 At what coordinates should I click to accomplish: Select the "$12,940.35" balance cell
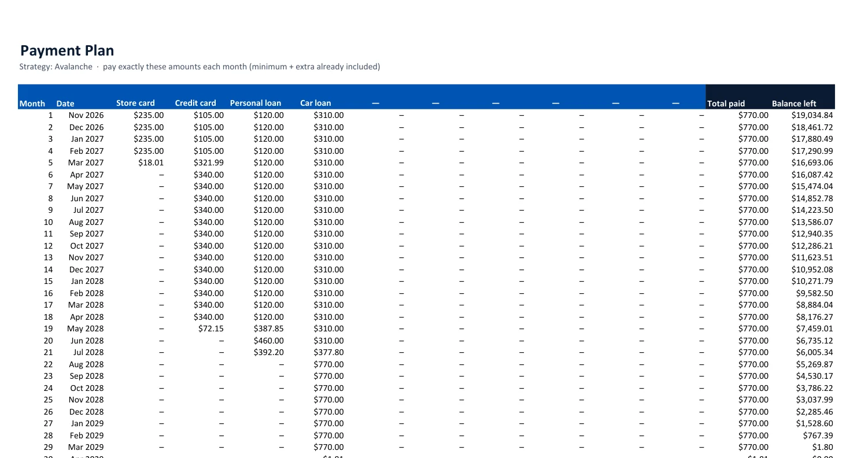[812, 234]
